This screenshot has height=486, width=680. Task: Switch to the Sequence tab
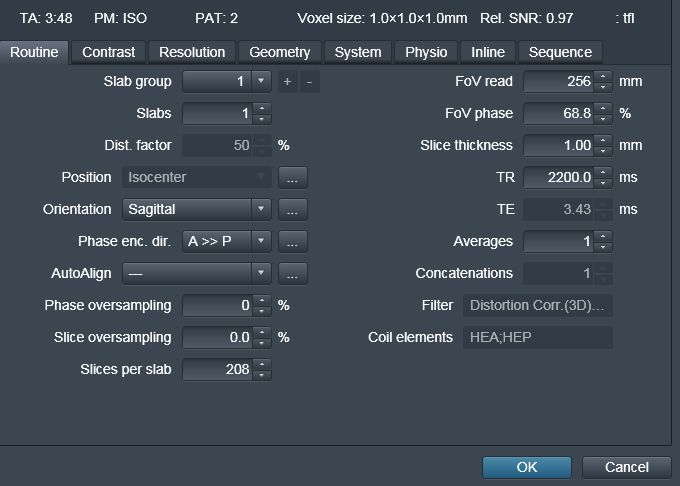coord(560,52)
